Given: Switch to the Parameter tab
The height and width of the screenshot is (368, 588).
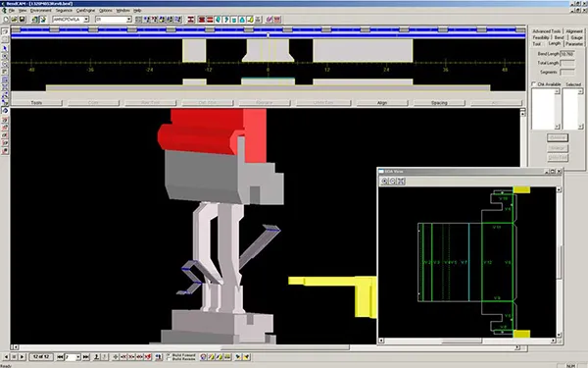Looking at the screenshot, I should coord(573,44).
